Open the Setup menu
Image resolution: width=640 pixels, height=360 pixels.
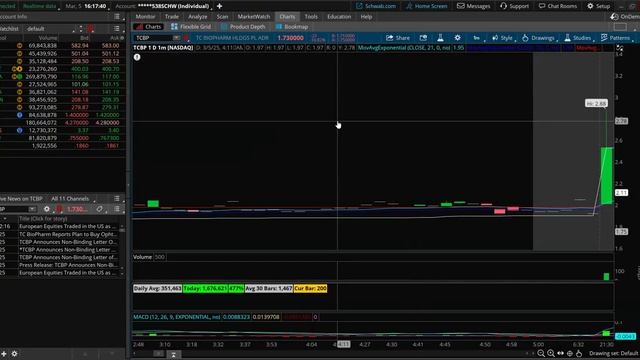(598, 6)
